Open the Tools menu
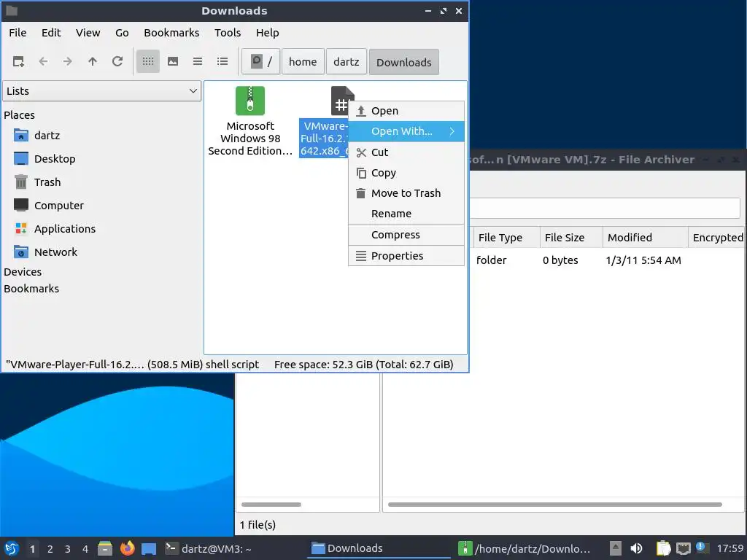Image resolution: width=747 pixels, height=560 pixels. point(228,33)
